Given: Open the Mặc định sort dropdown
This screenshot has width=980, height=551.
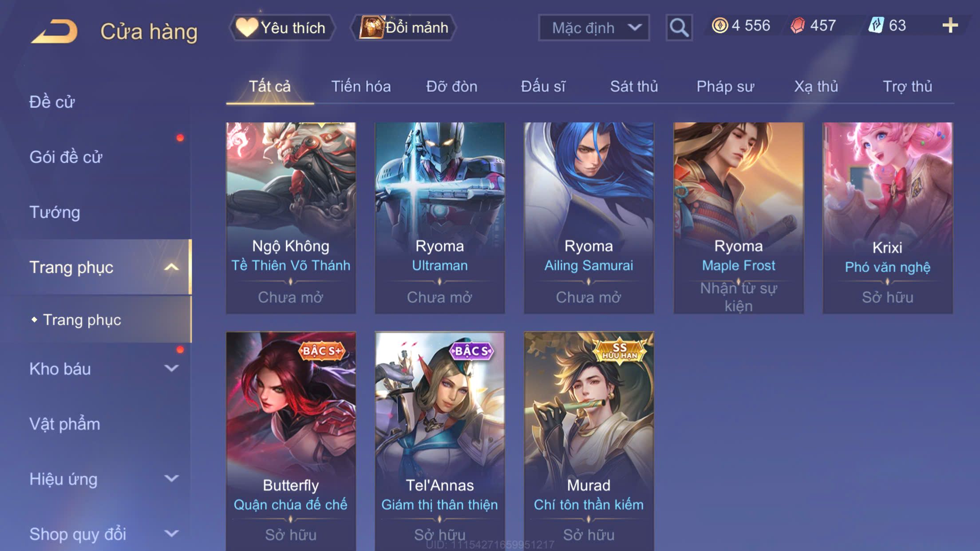Looking at the screenshot, I should tap(594, 28).
